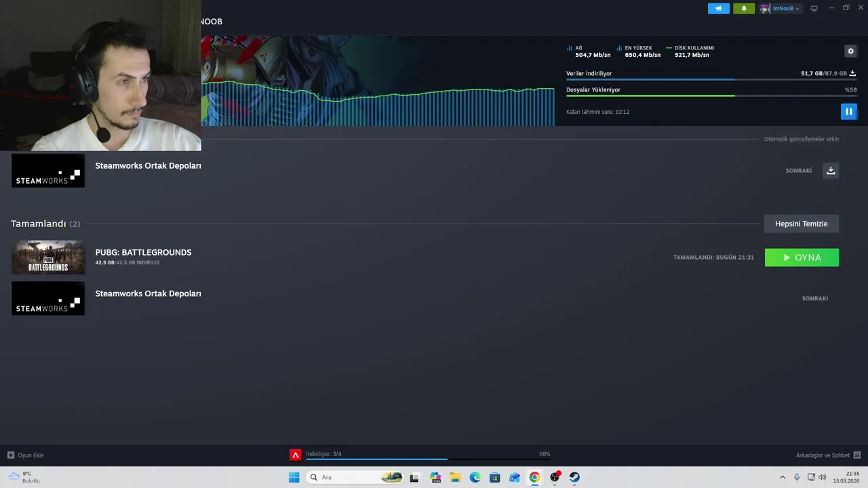Click the ImNooB profile avatar
Viewport: 868px width, 488px height.
[x=765, y=8]
